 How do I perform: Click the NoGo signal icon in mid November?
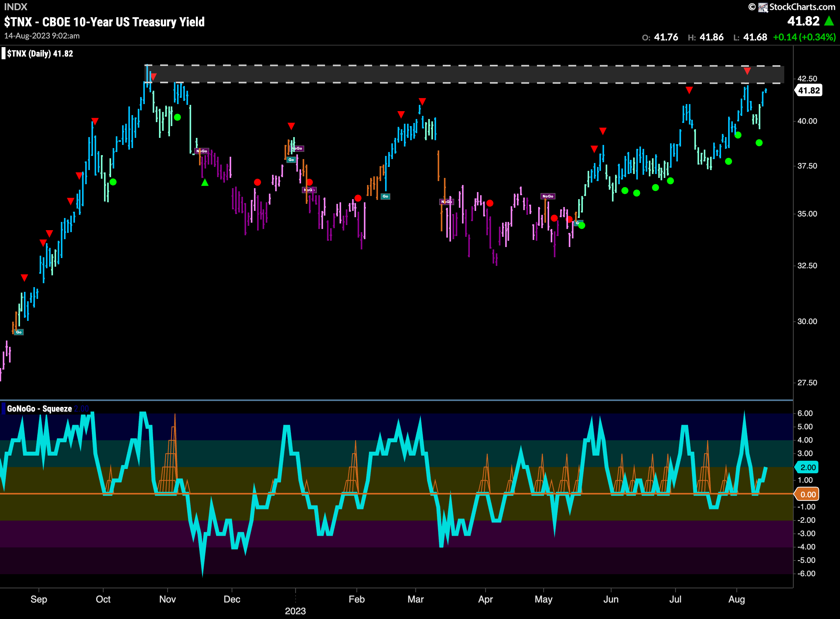202,151
